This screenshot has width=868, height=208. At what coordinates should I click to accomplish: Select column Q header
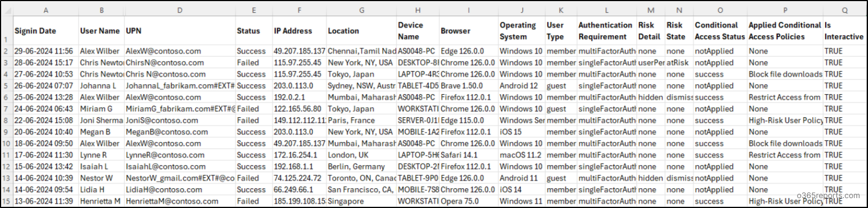(844, 10)
